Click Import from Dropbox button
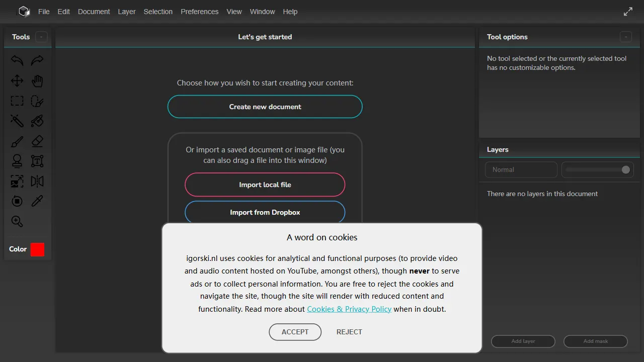This screenshot has height=362, width=644. click(x=265, y=212)
